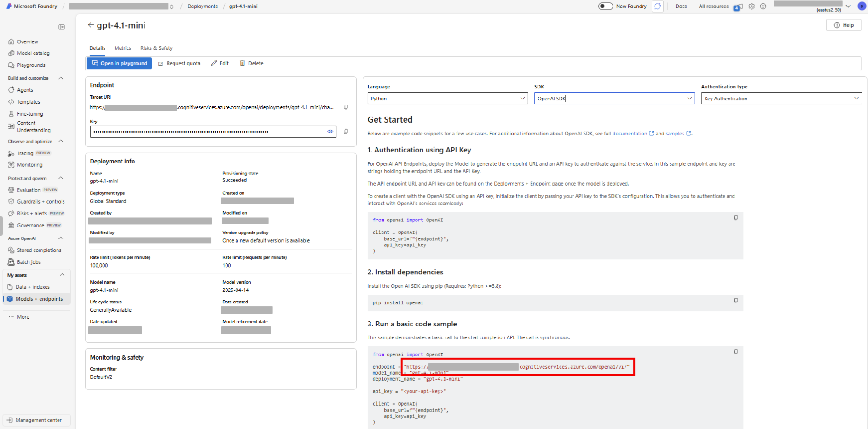
Task: Select the Target URI text
Action: [x=212, y=107]
